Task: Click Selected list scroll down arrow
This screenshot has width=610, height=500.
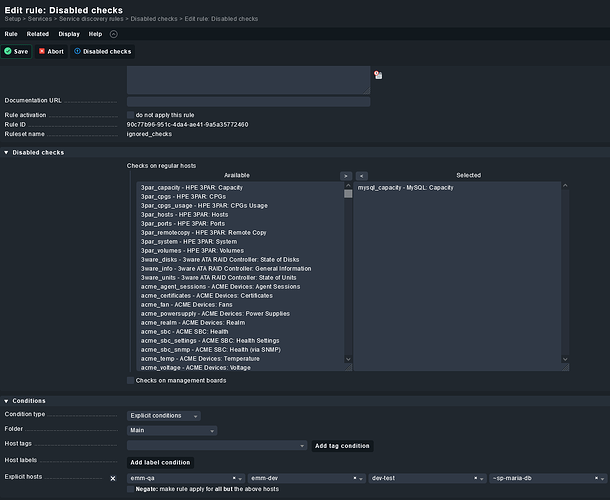Action: point(565,359)
